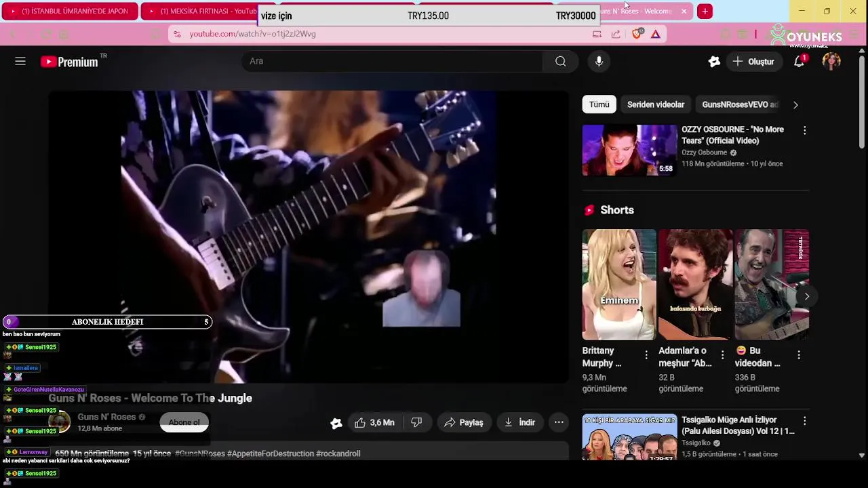This screenshot has height=488, width=868.
Task: Select the Seriden videolar chip
Action: pos(656,104)
